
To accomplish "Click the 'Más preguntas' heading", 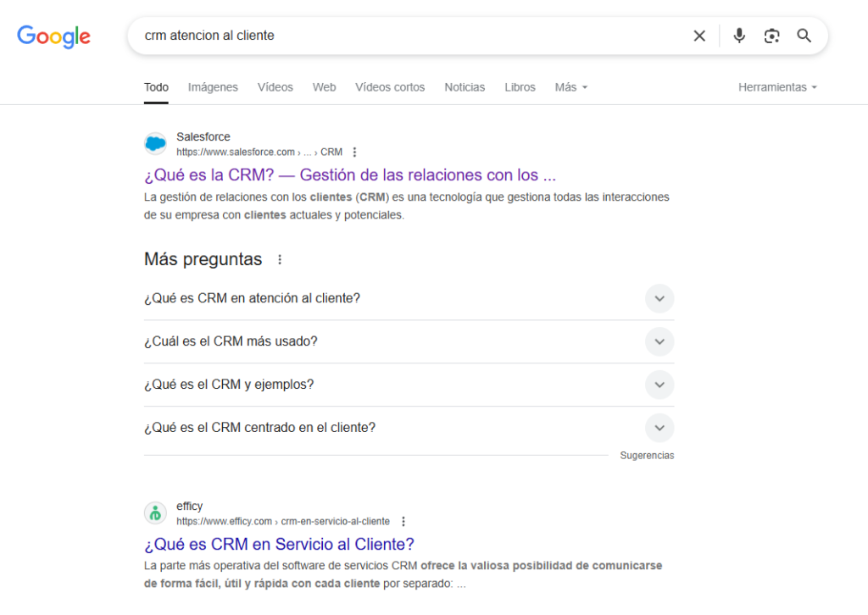I will [x=203, y=259].
